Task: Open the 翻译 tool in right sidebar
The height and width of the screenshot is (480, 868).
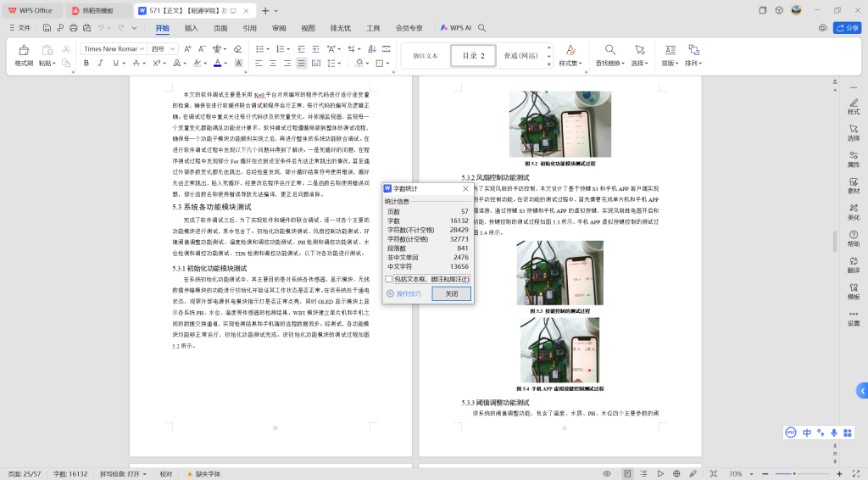Action: pos(854,265)
